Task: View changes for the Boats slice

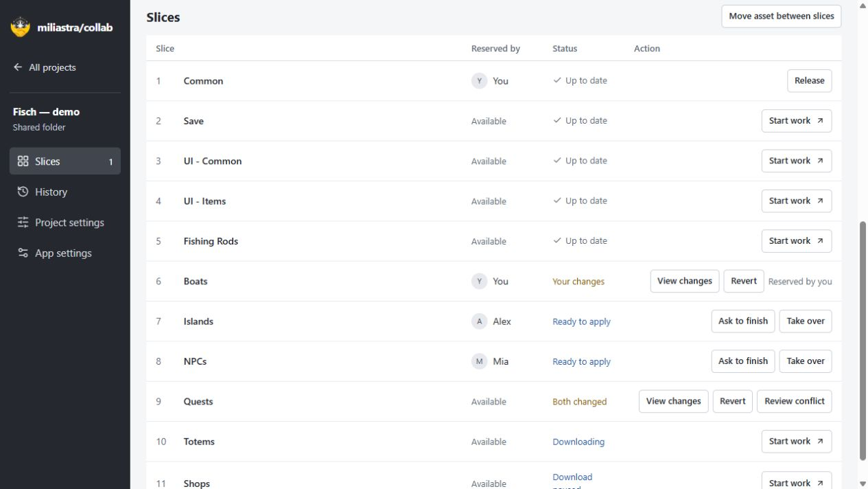Action: (685, 281)
